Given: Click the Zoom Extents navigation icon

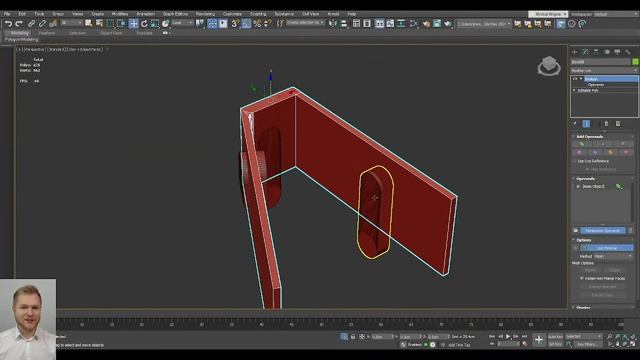Looking at the screenshot, I should tap(625, 336).
